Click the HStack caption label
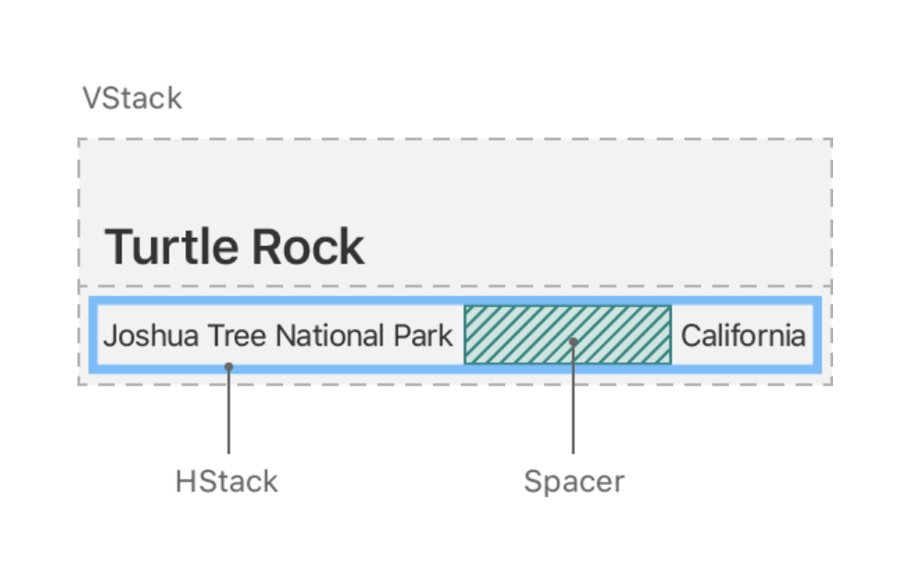 [x=227, y=481]
